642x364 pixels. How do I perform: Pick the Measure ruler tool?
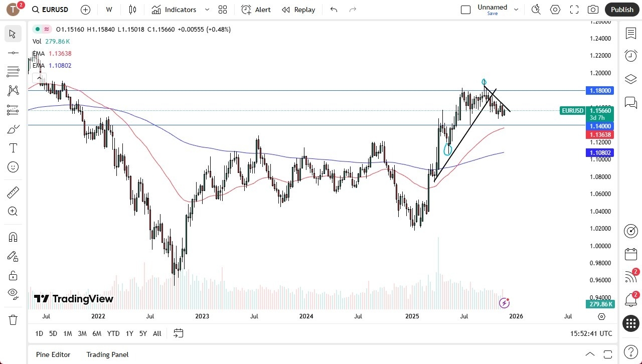click(x=13, y=192)
